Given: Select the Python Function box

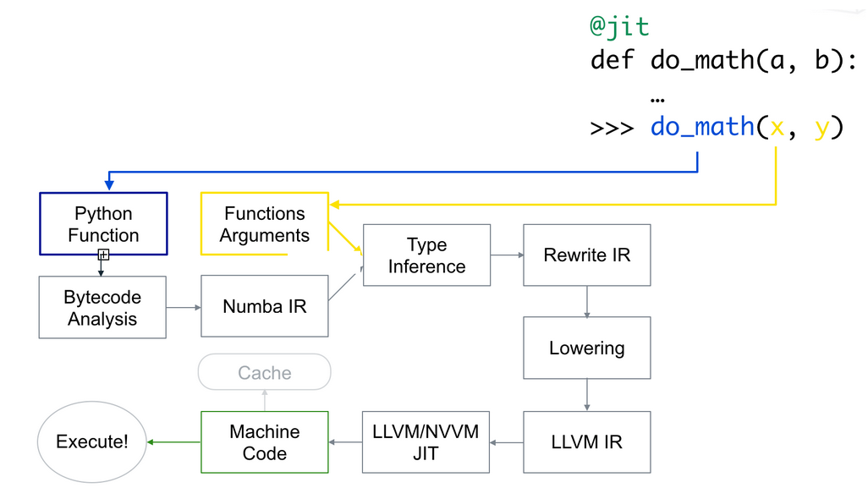Looking at the screenshot, I should [103, 224].
